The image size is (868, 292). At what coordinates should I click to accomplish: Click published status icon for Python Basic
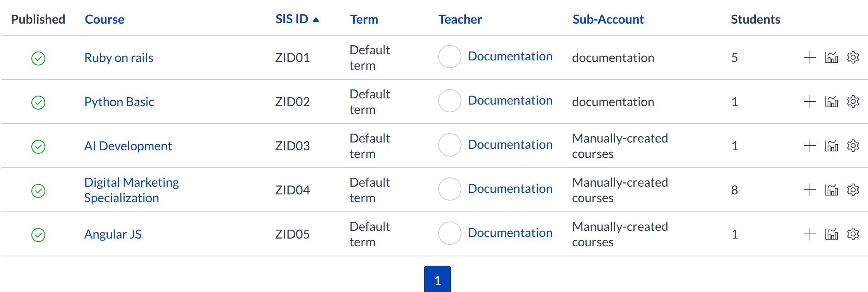coord(38,103)
